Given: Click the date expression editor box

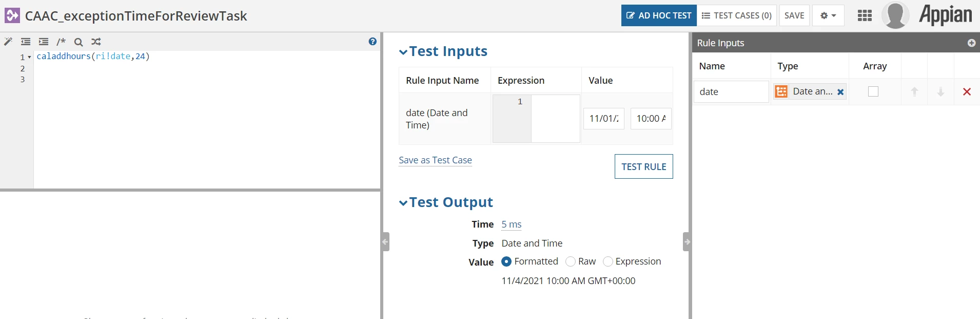Looking at the screenshot, I should (x=536, y=119).
